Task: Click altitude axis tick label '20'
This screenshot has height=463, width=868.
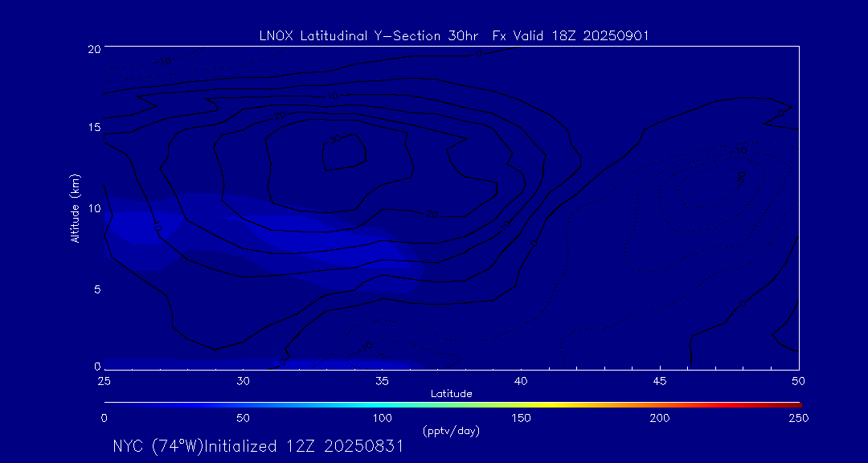Action: 92,48
